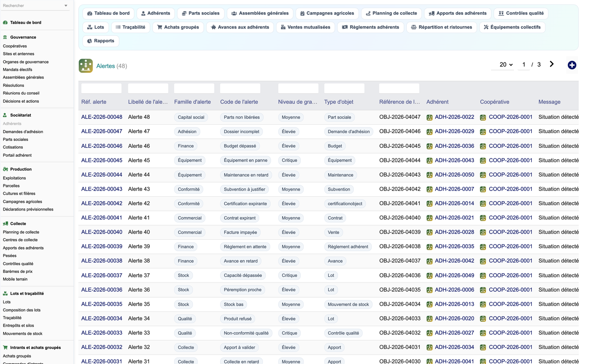The width and height of the screenshot is (589, 364).
Task: Open Parcelles in sidebar
Action: tap(11, 186)
